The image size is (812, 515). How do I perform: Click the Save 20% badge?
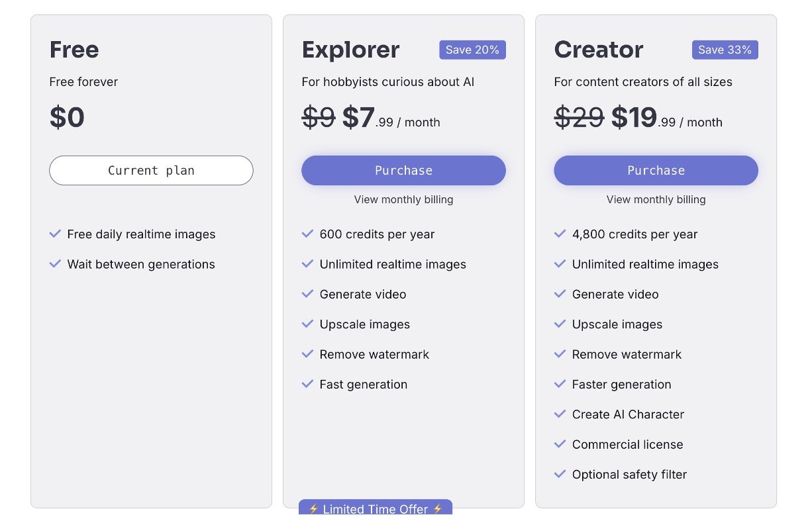click(x=472, y=50)
